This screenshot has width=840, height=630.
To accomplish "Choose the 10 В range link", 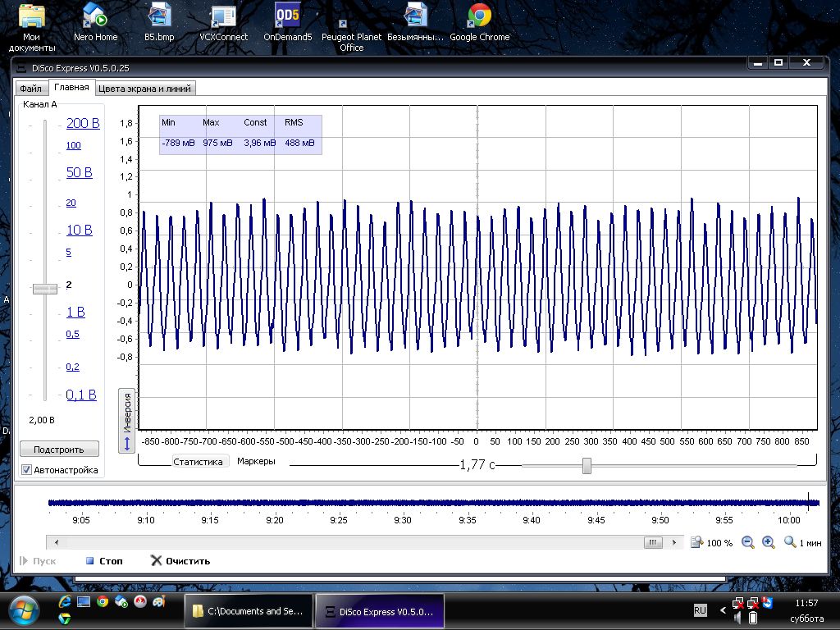I will coord(80,230).
